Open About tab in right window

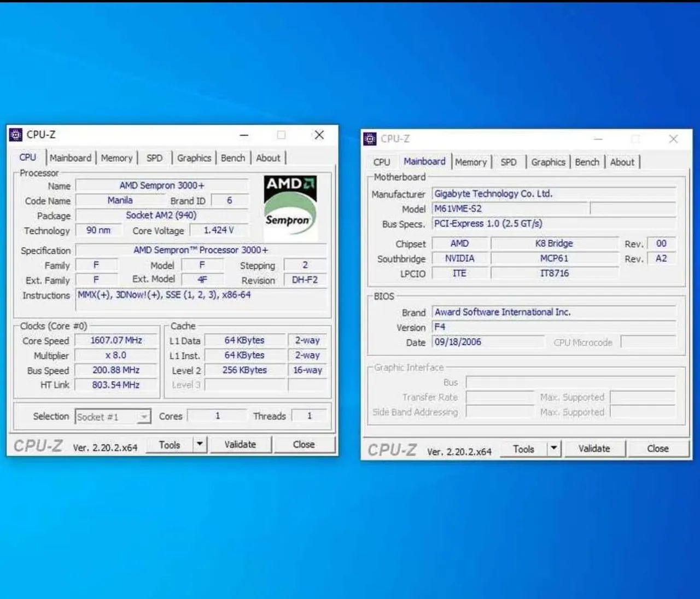coord(622,162)
